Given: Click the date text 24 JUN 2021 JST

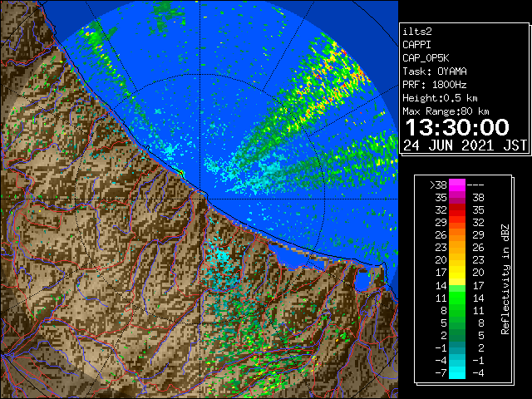Looking at the screenshot, I should (x=465, y=145).
